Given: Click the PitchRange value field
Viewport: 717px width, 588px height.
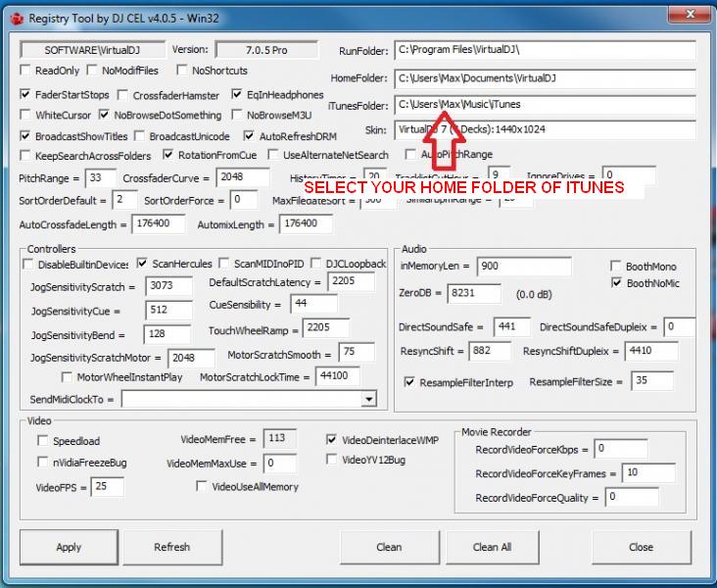Looking at the screenshot, I should click(100, 177).
